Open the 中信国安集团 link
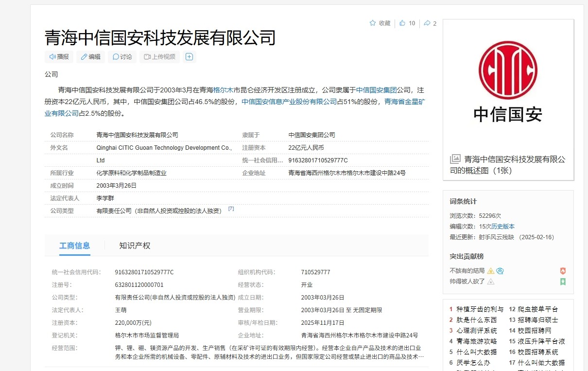This screenshot has height=371, width=588. coord(377,90)
